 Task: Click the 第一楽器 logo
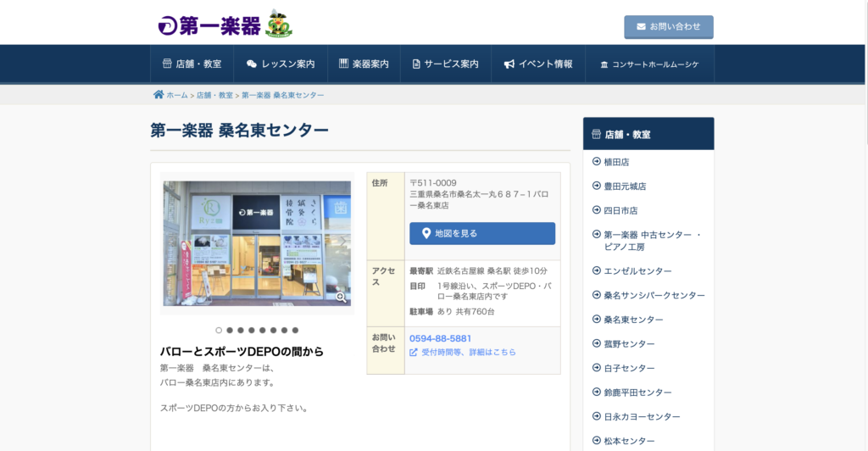(209, 26)
